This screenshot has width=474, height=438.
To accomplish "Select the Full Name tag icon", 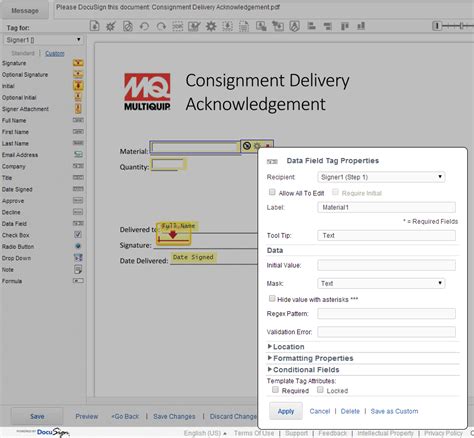I will tap(78, 120).
